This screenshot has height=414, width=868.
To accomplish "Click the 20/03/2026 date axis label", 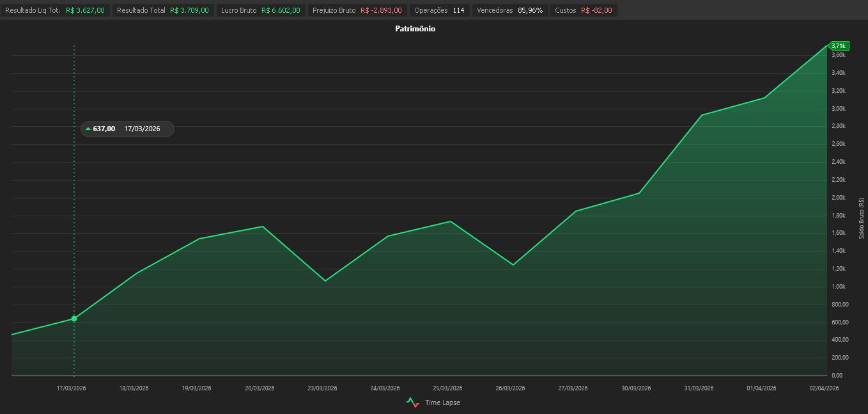I will (260, 388).
